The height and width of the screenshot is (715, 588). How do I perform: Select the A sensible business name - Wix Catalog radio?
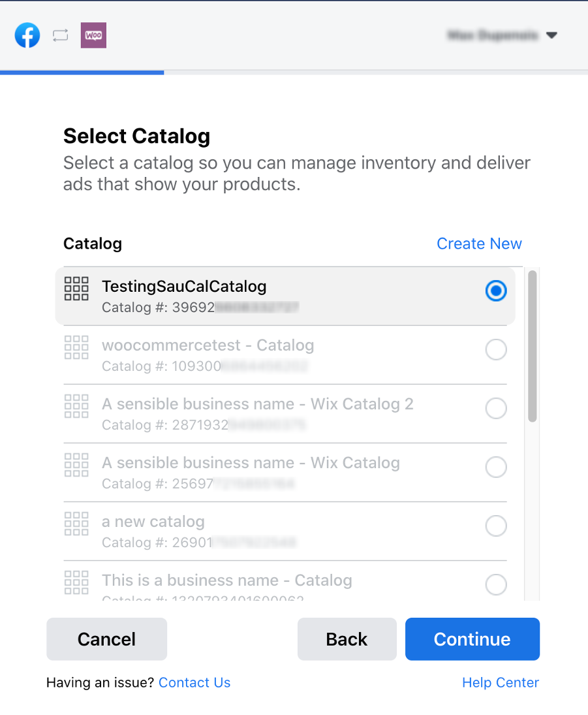pos(496,467)
